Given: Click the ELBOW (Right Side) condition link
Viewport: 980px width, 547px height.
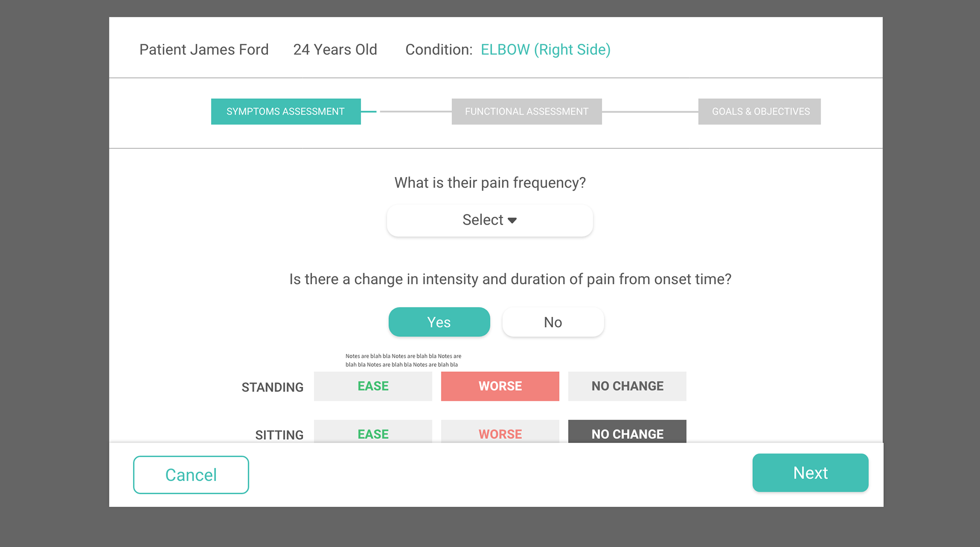Looking at the screenshot, I should (545, 49).
